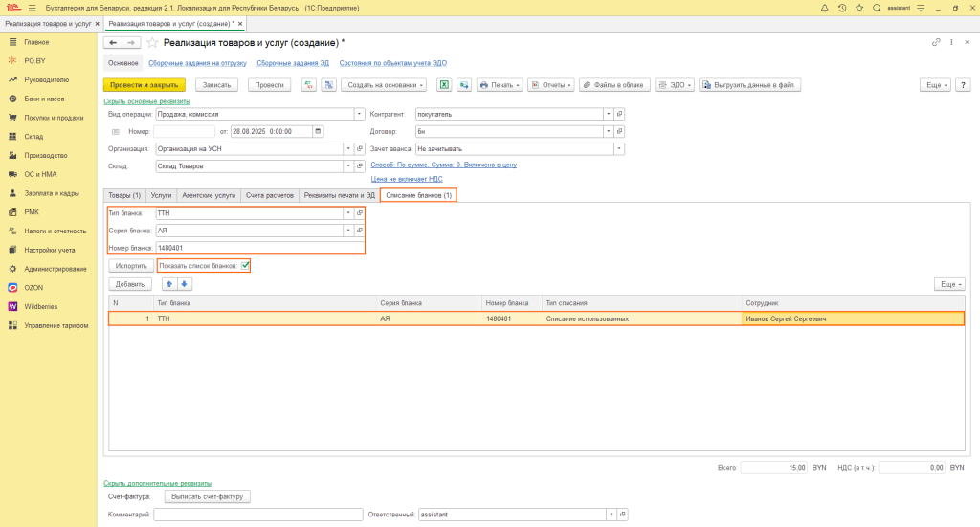Click the Дт/Кт postings icon
Viewport: 980px width, 527px height.
(309, 85)
